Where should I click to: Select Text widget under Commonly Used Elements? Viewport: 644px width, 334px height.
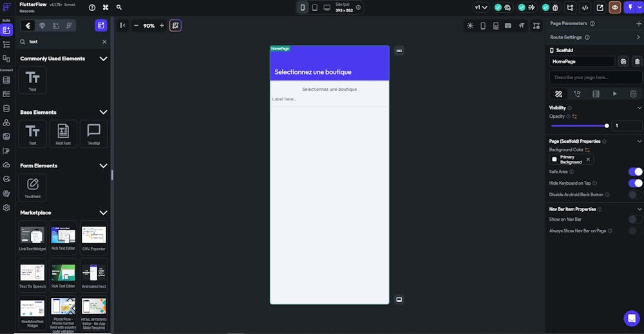32,80
